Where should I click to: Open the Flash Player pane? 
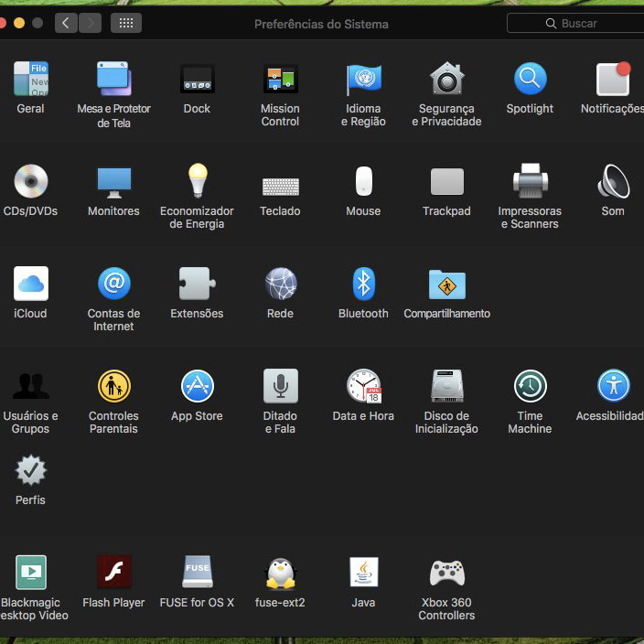coord(113,574)
